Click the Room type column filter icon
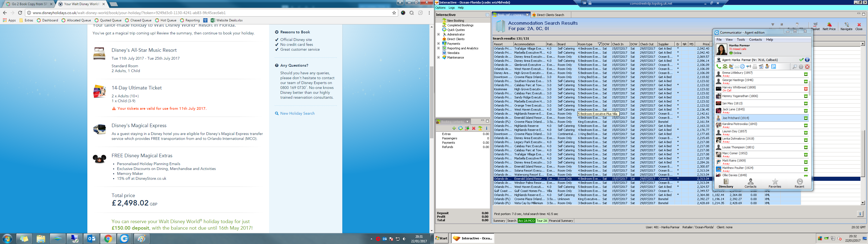Viewport: 868px width, 244px height. point(599,44)
